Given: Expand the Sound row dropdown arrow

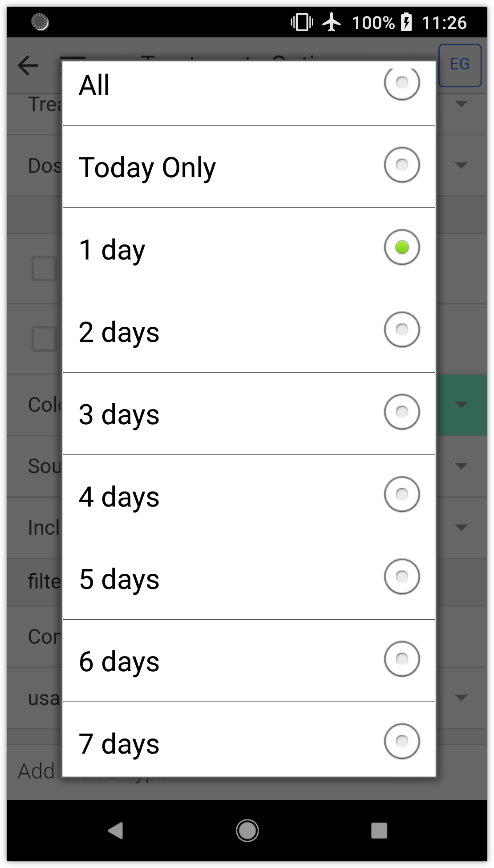Looking at the screenshot, I should tap(462, 466).
